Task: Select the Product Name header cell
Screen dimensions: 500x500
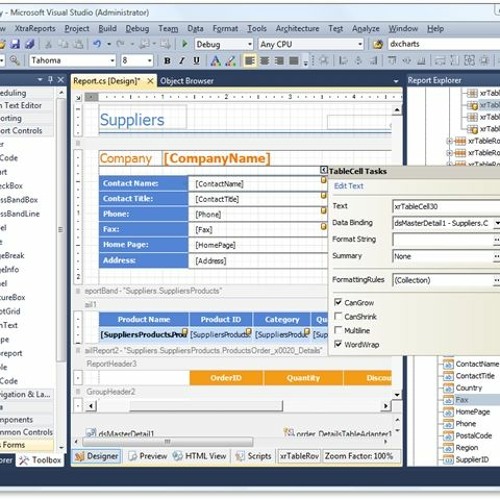Action: click(x=144, y=319)
